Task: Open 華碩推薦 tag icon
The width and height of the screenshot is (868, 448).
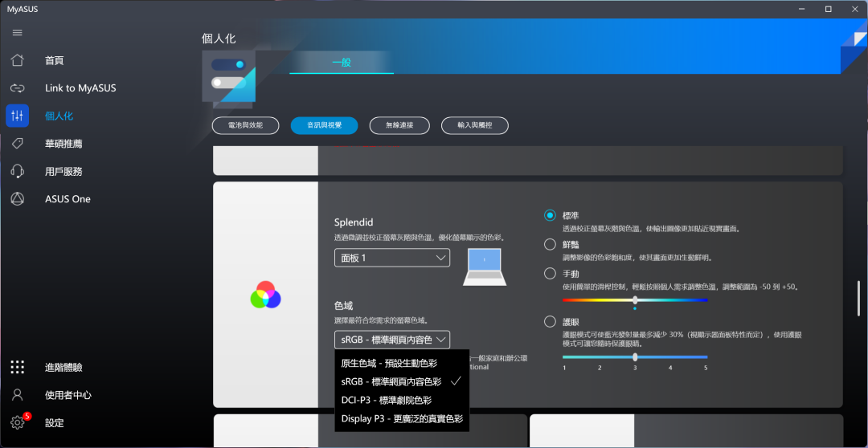Action: point(17,144)
